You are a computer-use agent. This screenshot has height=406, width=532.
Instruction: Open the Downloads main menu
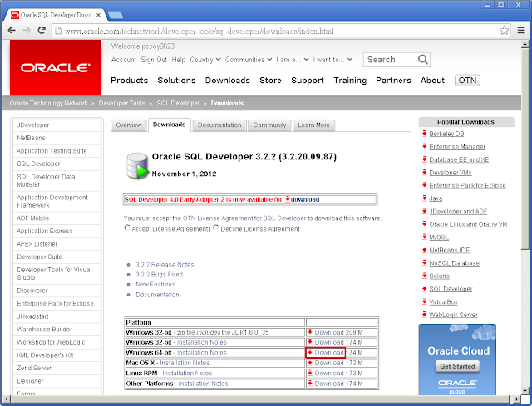227,81
